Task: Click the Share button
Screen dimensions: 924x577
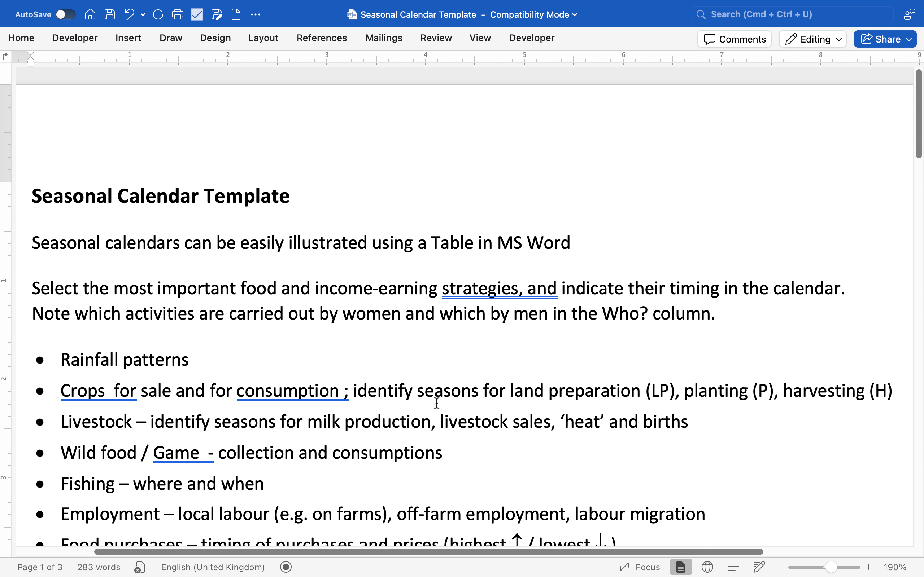Action: (x=885, y=39)
